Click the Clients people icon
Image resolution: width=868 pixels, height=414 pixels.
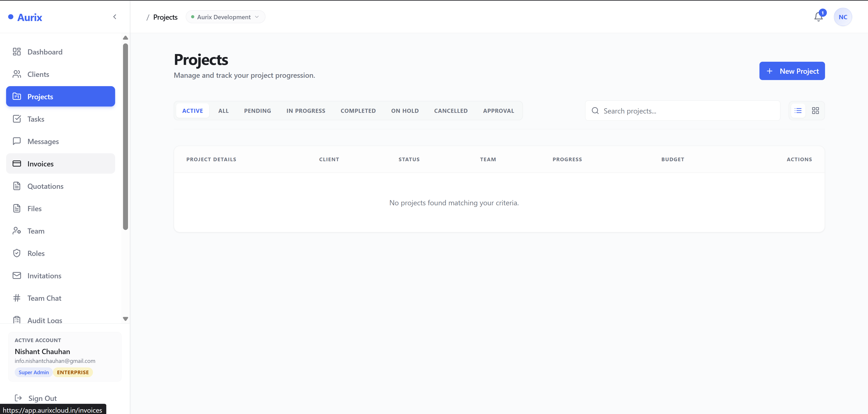coord(17,74)
